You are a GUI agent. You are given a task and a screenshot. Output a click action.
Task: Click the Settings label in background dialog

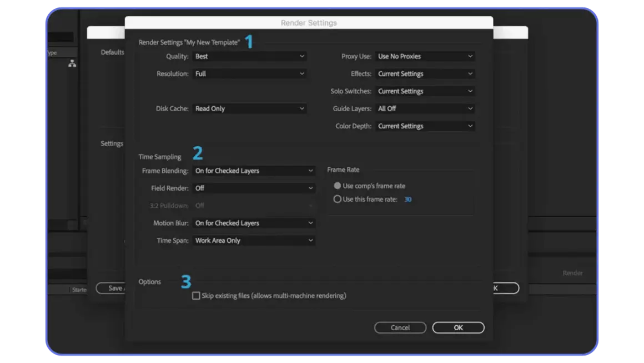(x=112, y=143)
